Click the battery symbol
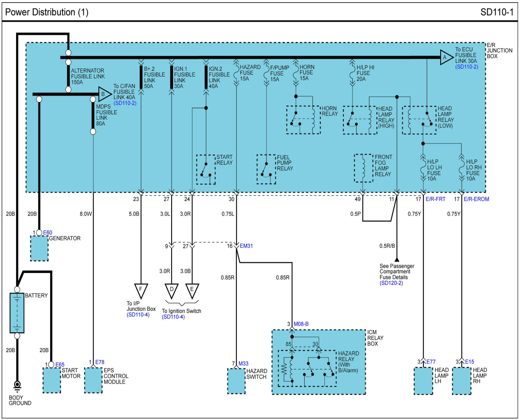Image resolution: width=521 pixels, height=420 pixels. click(x=17, y=313)
